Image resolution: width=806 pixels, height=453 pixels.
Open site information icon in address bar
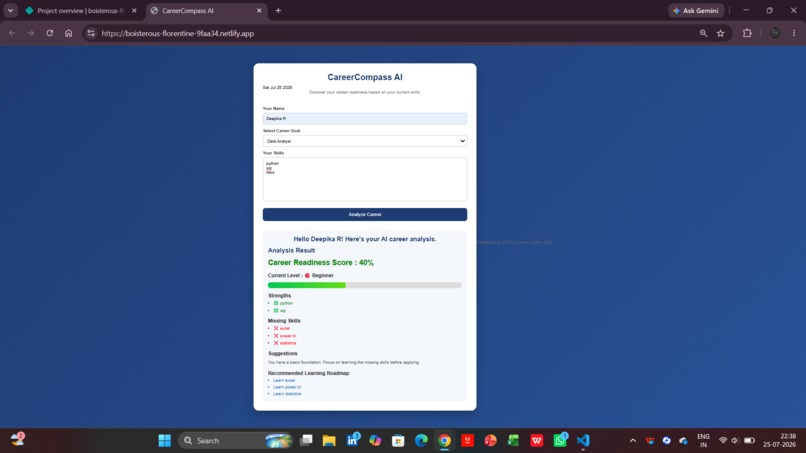tap(91, 33)
